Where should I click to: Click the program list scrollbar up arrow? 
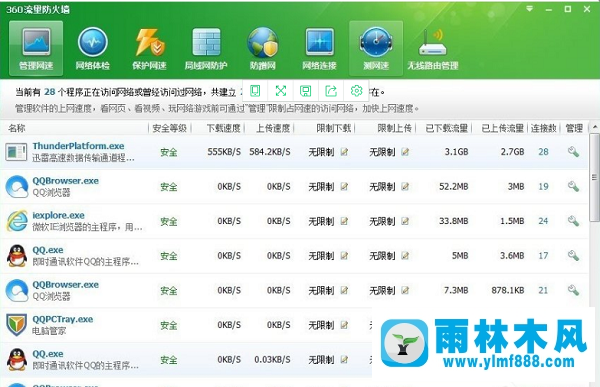tap(594, 127)
